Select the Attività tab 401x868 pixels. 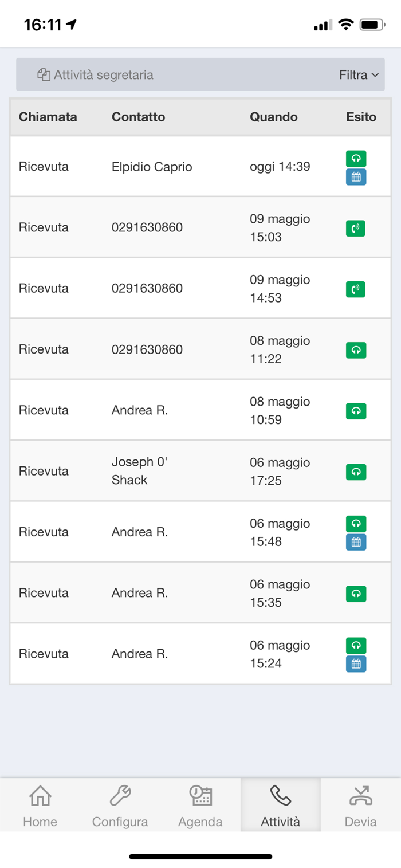click(281, 805)
